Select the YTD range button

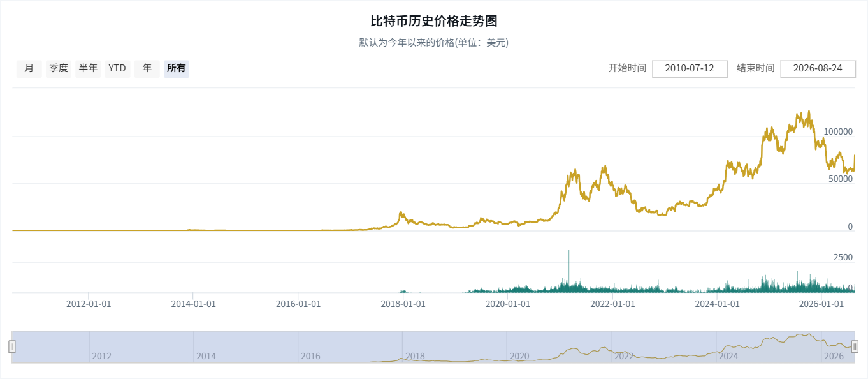click(117, 68)
